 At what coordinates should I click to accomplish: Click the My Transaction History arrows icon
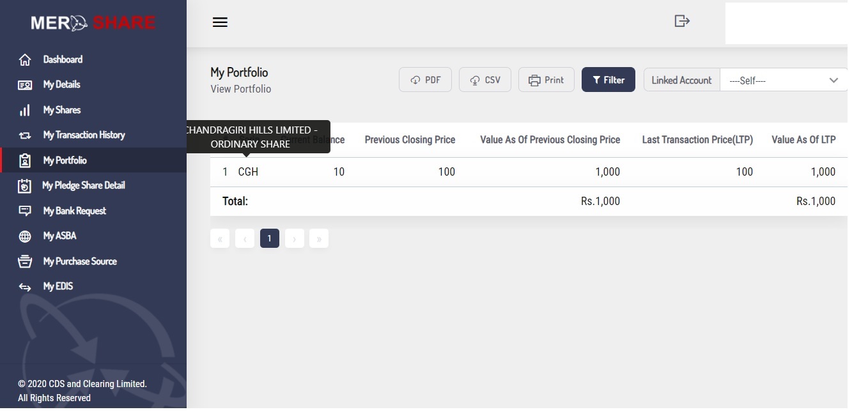coord(25,135)
